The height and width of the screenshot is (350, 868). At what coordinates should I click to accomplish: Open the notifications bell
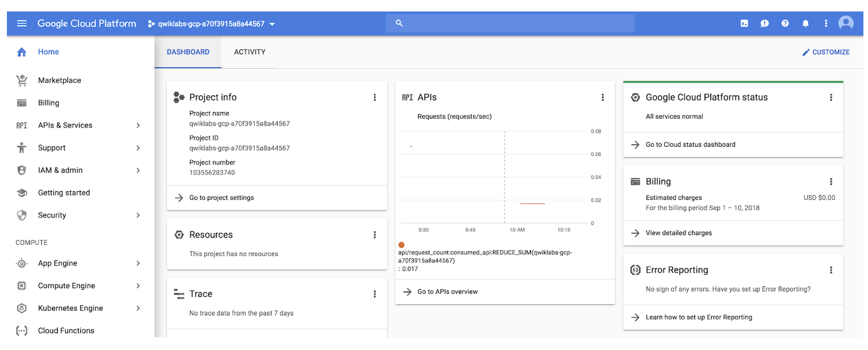point(805,24)
